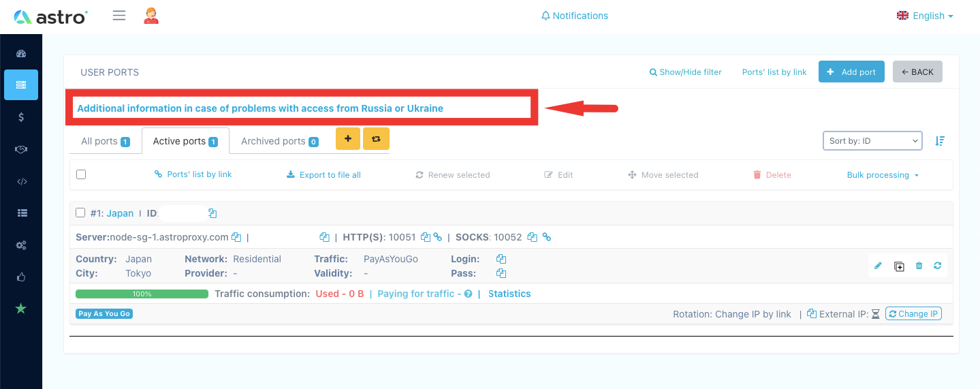Open the support agent avatar icon
Viewport: 980px width, 389px height.
pyautogui.click(x=151, y=16)
